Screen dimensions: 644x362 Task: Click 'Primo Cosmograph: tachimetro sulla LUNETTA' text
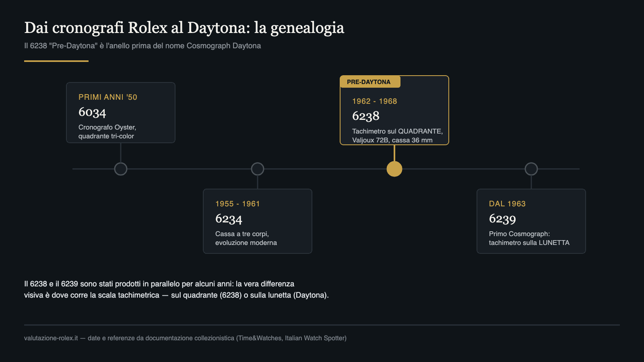529,238
